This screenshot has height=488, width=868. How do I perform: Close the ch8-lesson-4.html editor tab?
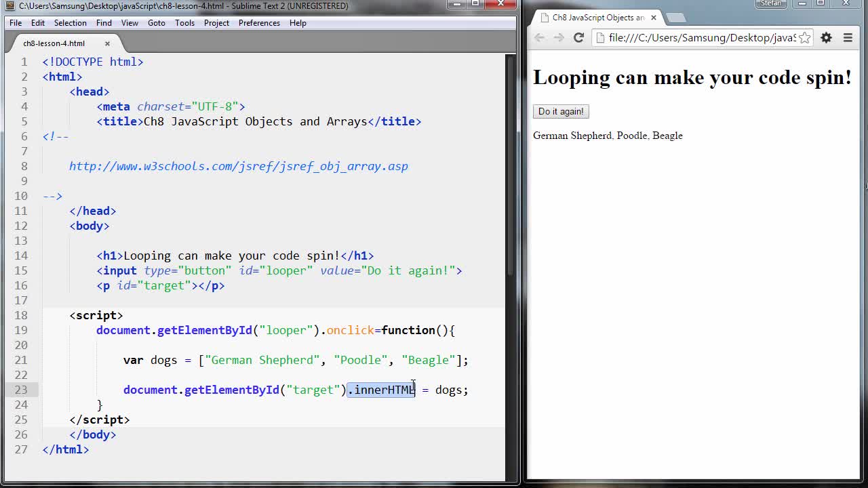pos(107,43)
